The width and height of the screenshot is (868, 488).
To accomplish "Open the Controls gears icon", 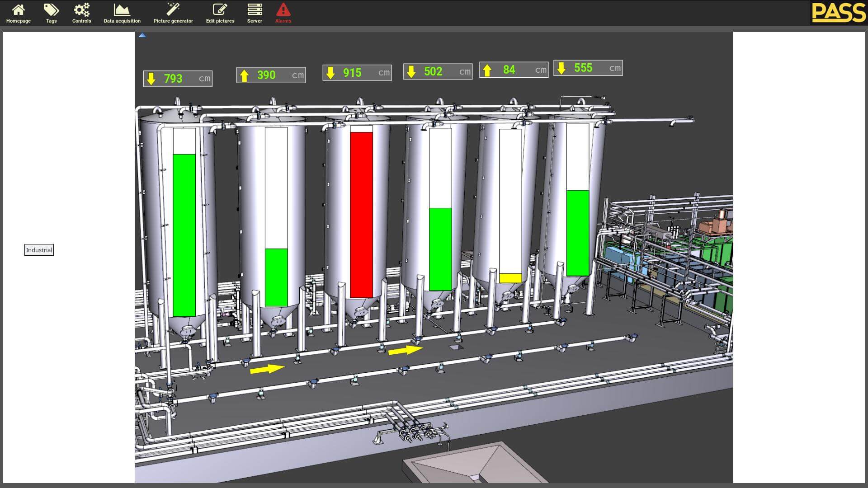I will click(81, 9).
